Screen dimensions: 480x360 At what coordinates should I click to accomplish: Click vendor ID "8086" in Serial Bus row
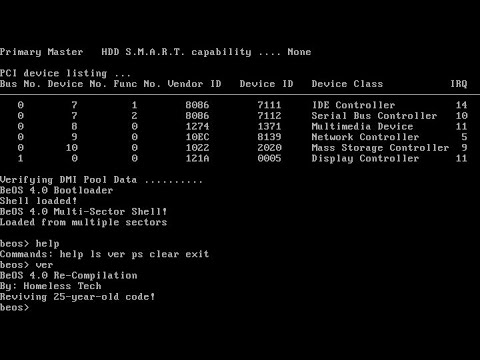(x=197, y=116)
